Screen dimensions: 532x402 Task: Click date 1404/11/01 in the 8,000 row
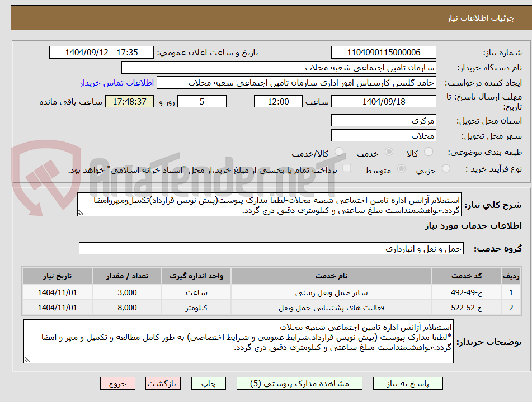tap(57, 308)
